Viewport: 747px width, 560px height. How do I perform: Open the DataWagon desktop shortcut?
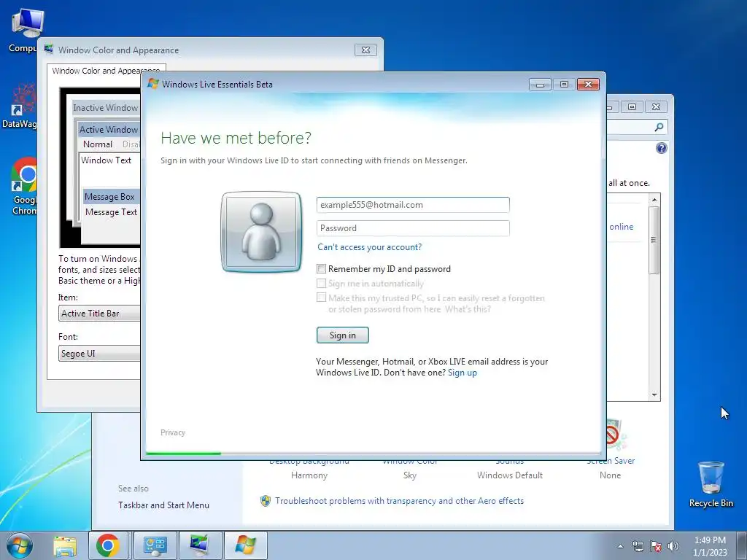tap(19, 106)
